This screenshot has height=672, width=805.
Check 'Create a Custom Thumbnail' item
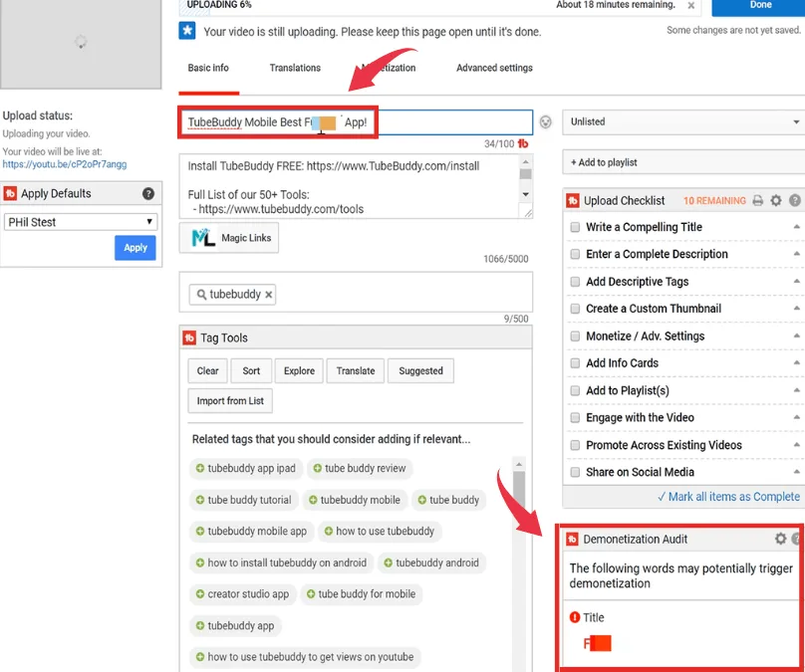click(x=575, y=309)
